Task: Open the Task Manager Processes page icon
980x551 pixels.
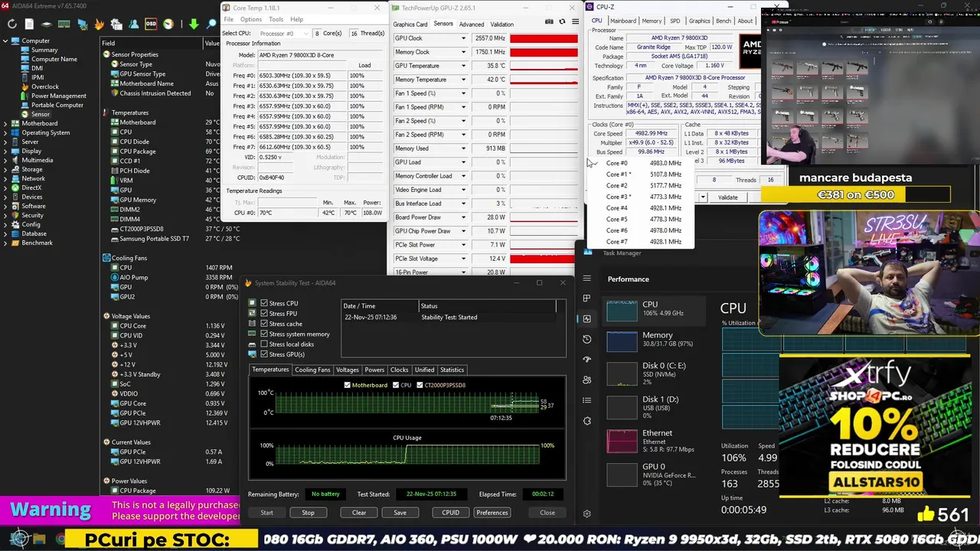Action: [x=587, y=298]
